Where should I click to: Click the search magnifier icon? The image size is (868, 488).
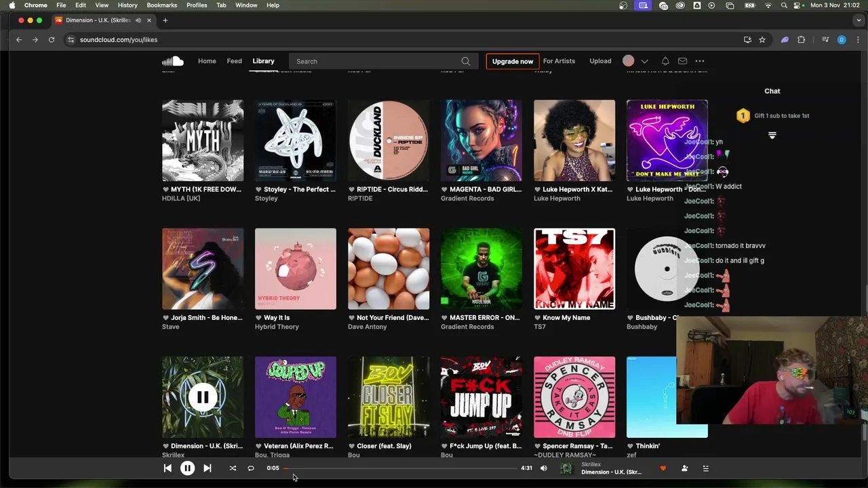[466, 61]
